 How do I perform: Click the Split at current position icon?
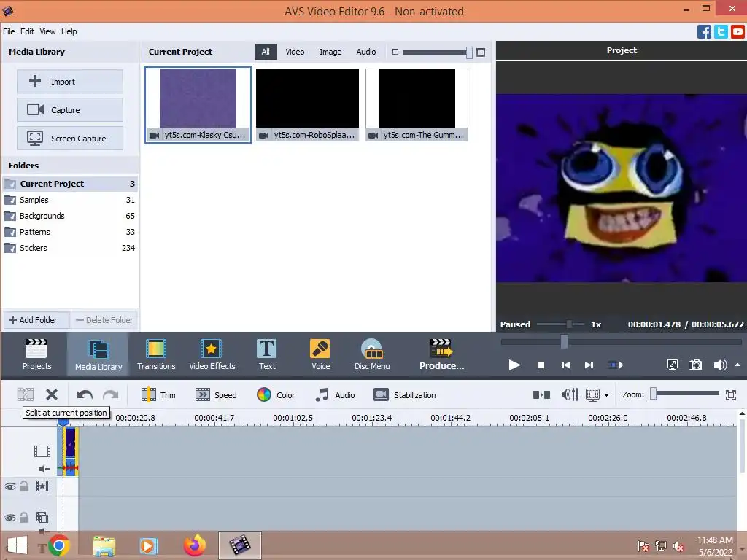point(26,394)
